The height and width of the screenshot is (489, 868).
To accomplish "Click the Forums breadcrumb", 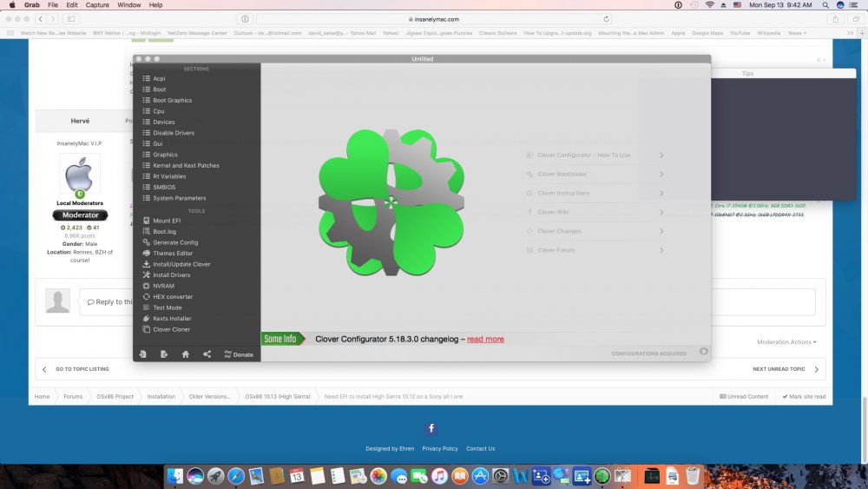I will [x=73, y=397].
